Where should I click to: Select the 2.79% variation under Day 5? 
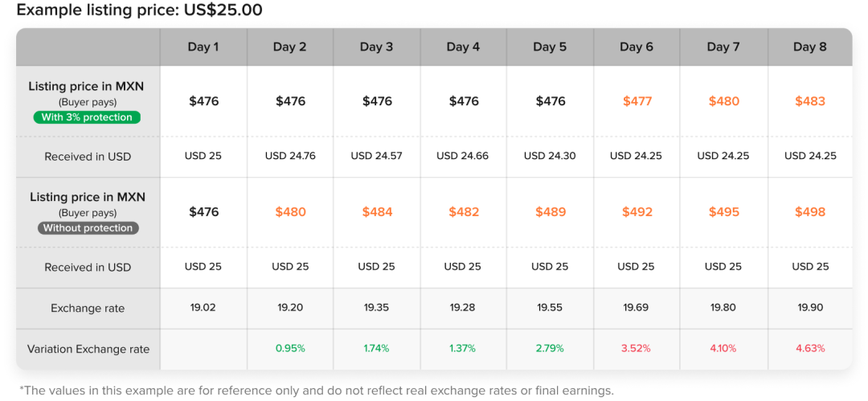point(550,349)
